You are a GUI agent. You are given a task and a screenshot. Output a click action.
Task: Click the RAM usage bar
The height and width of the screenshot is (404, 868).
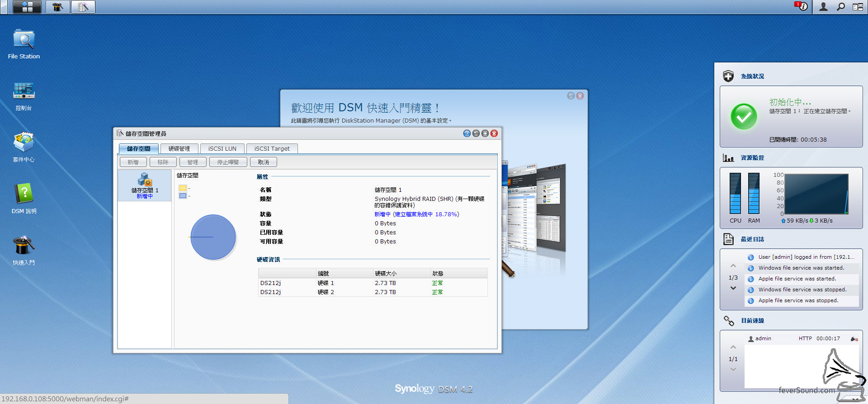pos(754,193)
